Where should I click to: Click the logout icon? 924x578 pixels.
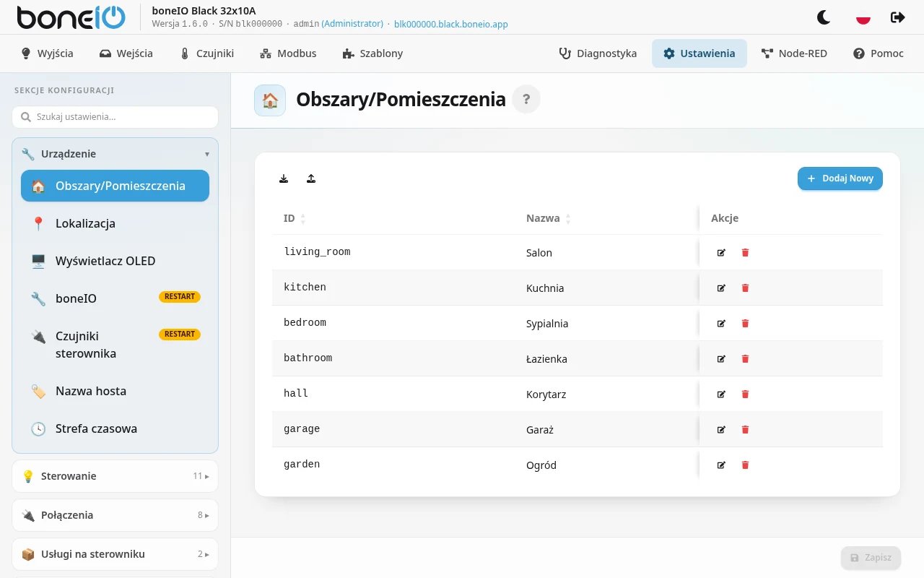(897, 17)
